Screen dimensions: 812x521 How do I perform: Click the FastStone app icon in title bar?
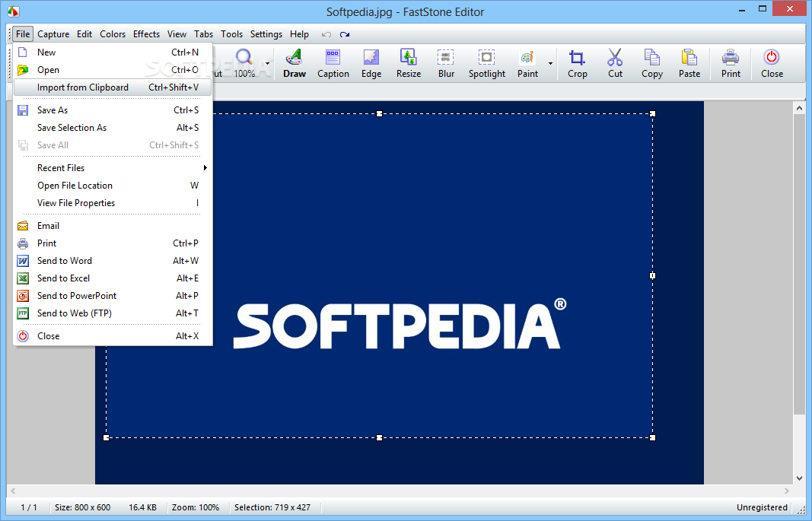13,11
